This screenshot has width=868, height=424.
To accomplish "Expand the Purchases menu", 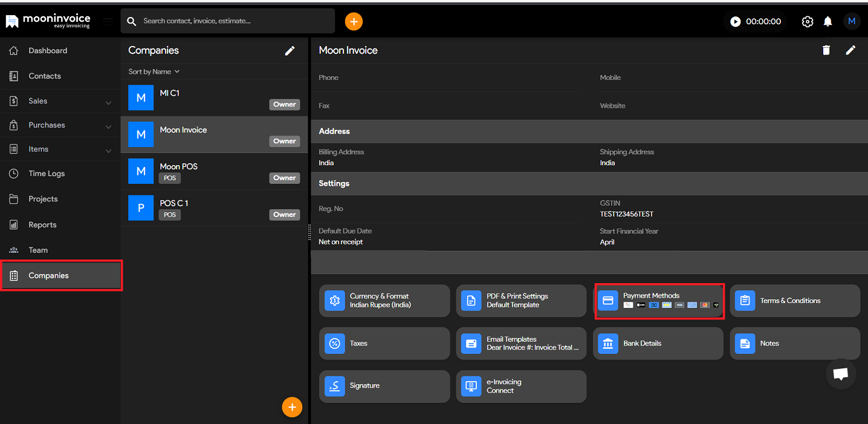I will tap(60, 125).
